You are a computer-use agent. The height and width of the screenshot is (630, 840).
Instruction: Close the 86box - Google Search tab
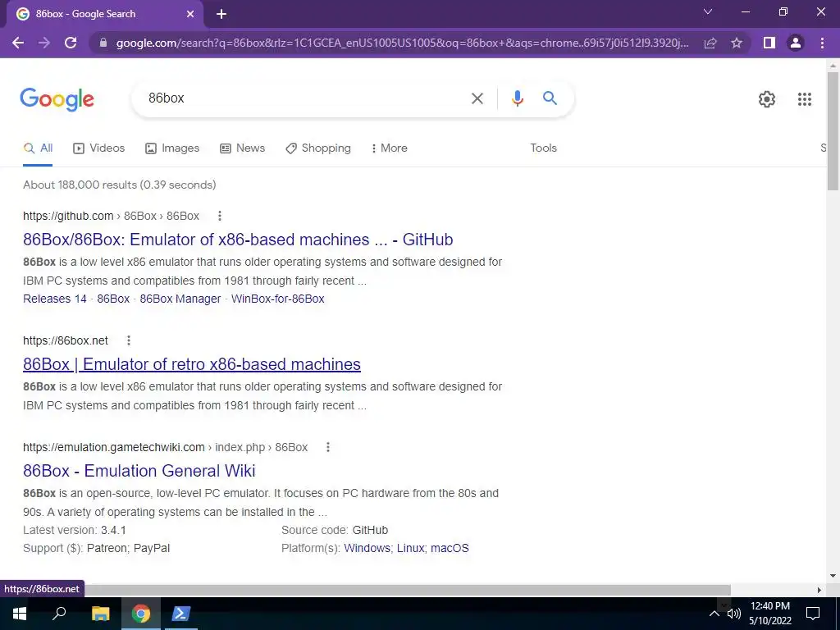[x=190, y=14]
